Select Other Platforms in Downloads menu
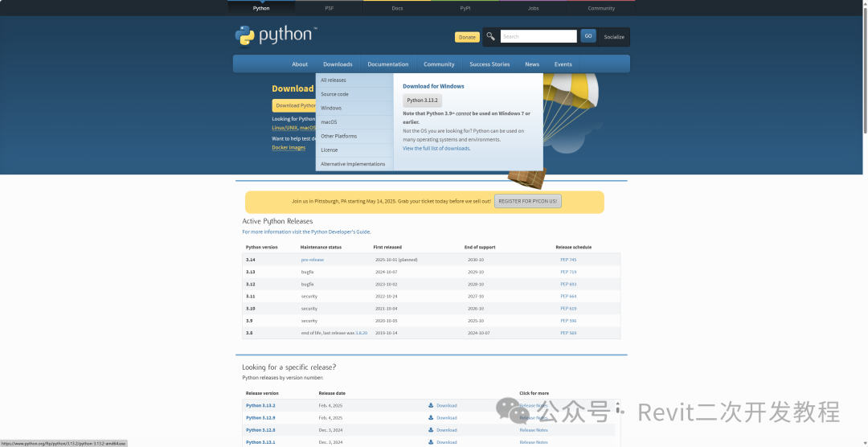This screenshot has height=447, width=868. pos(354,136)
